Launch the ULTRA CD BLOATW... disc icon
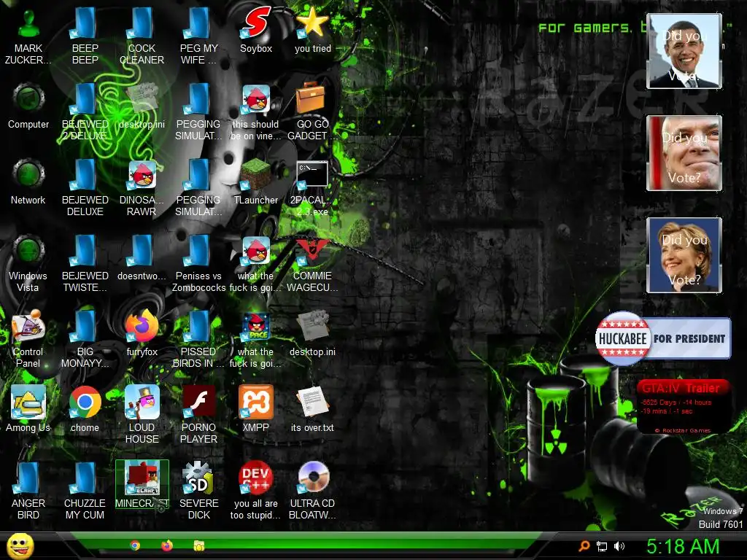 pyautogui.click(x=312, y=491)
